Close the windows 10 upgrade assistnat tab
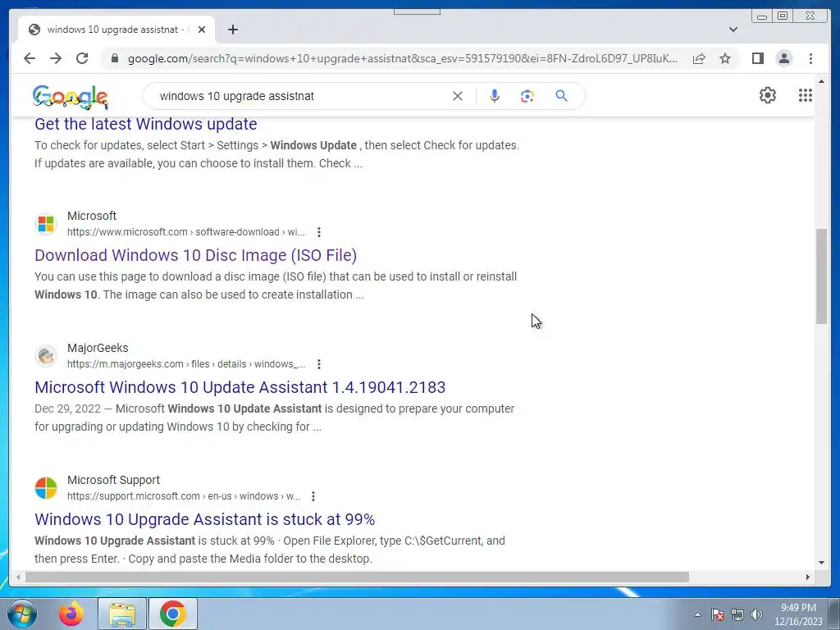The image size is (840, 630). click(202, 30)
